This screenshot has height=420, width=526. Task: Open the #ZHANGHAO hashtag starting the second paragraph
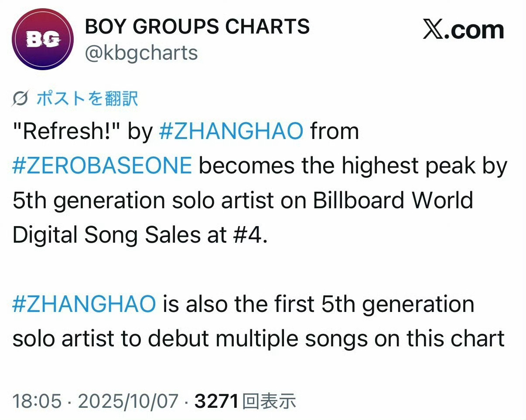point(84,304)
